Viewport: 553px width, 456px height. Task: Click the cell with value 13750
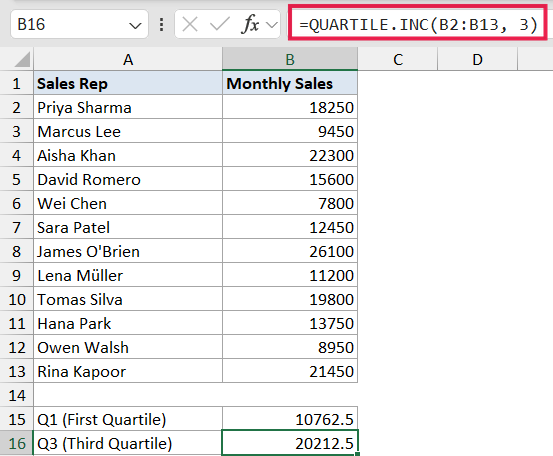290,323
